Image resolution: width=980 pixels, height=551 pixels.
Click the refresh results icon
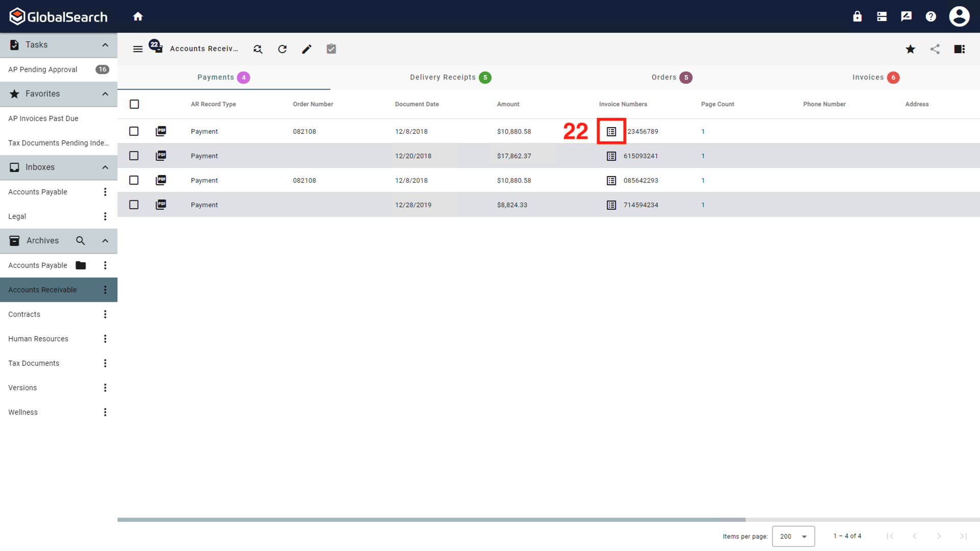coord(282,49)
